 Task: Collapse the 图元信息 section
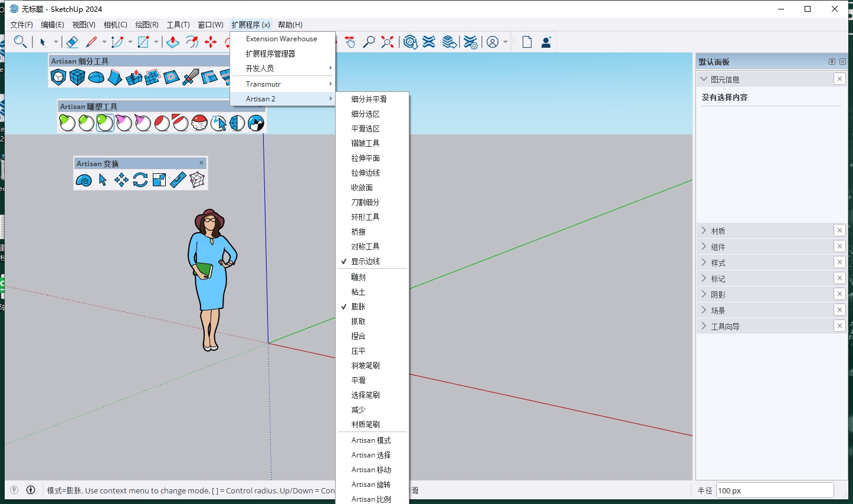[x=703, y=79]
